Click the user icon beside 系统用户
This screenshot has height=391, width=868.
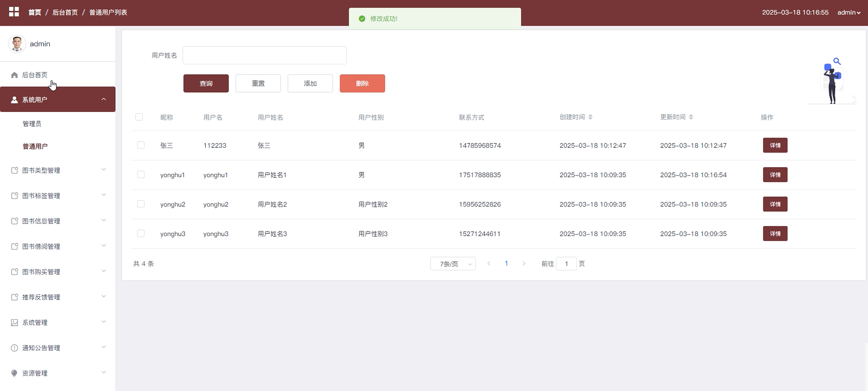pyautogui.click(x=14, y=100)
